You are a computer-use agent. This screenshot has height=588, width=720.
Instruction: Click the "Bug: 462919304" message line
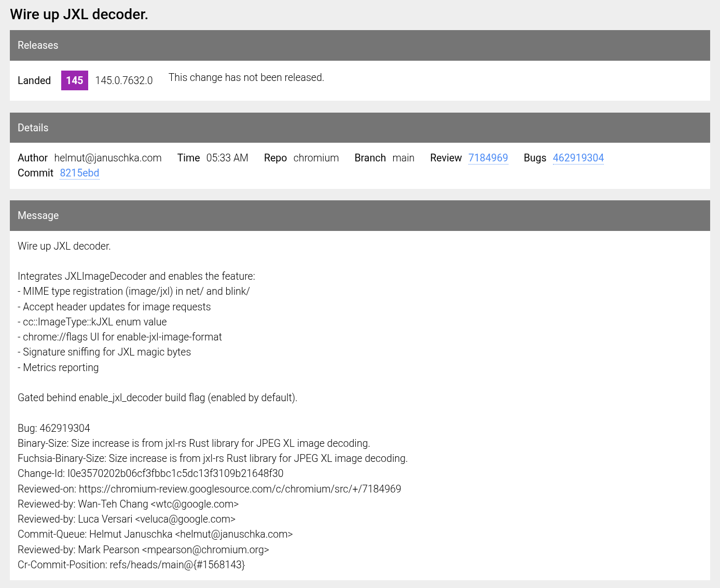pyautogui.click(x=54, y=428)
